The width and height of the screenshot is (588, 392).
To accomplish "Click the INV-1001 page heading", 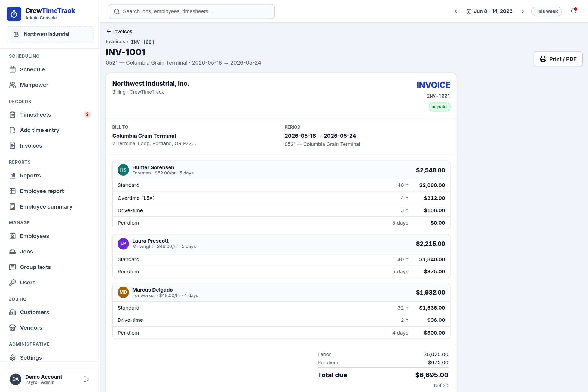I will [x=126, y=52].
